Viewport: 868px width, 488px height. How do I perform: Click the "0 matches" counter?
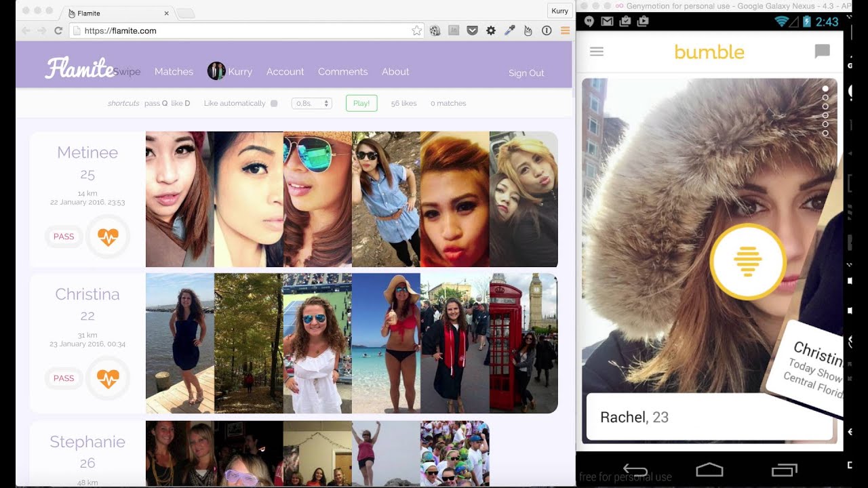coord(448,104)
